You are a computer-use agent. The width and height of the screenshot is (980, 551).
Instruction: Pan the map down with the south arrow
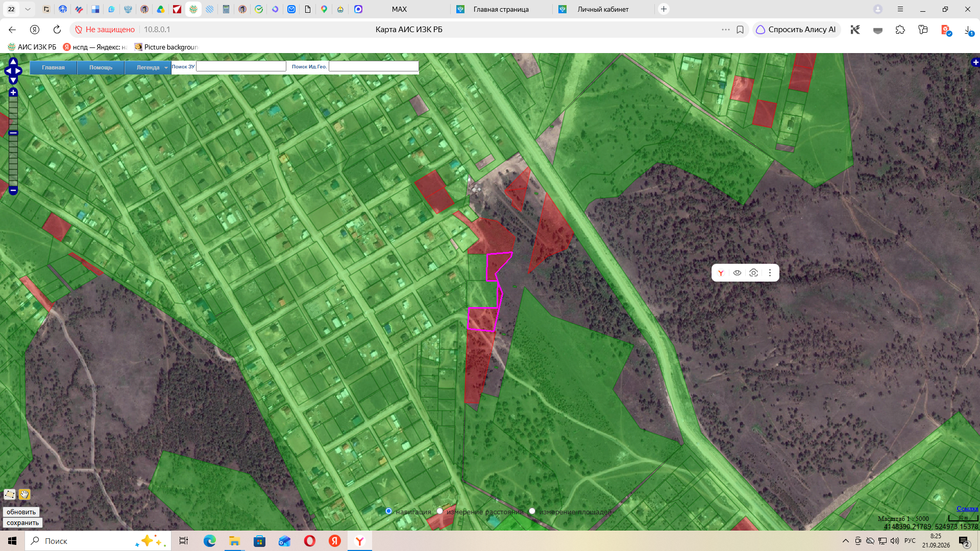pos(13,80)
